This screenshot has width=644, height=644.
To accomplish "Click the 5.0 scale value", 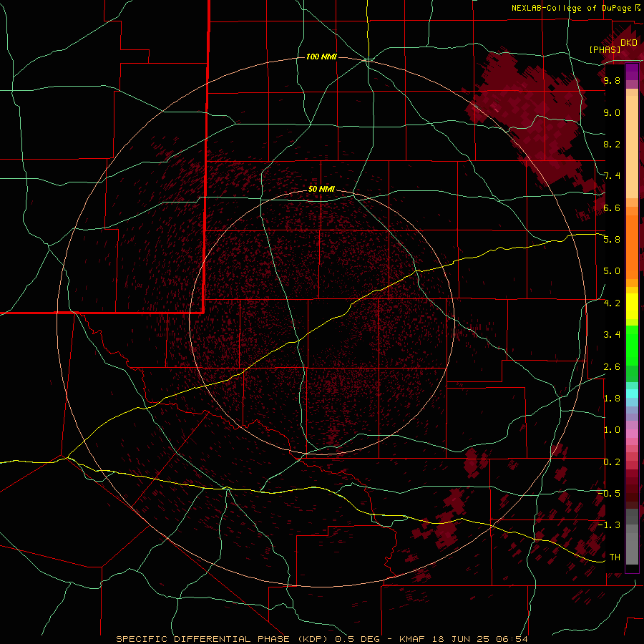I will point(612,271).
